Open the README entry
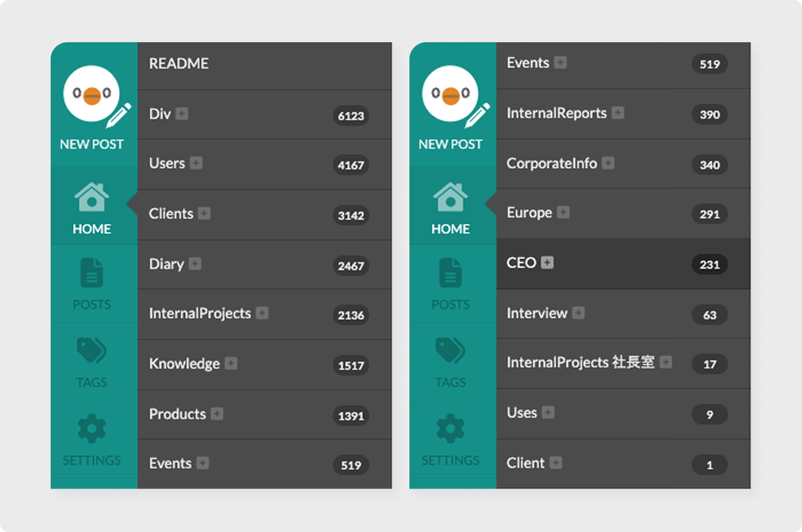Viewport: 802px width, 532px height. 179,64
